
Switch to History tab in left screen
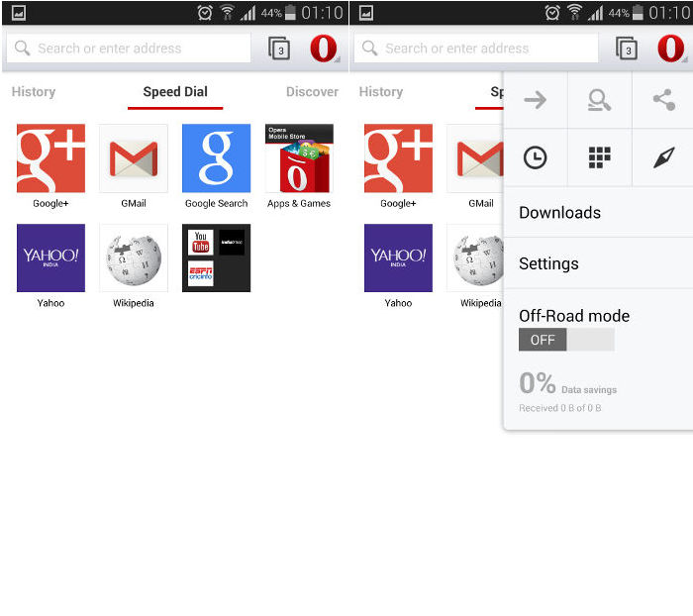click(34, 92)
